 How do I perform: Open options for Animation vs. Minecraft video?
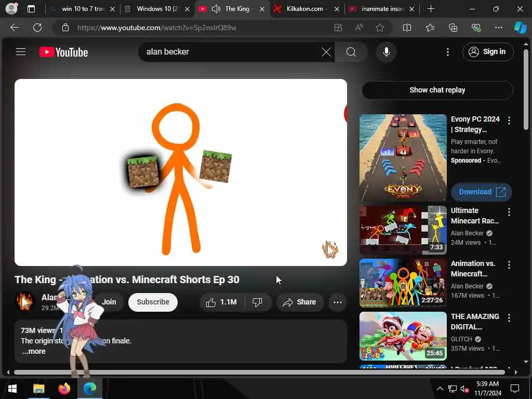coord(509,264)
